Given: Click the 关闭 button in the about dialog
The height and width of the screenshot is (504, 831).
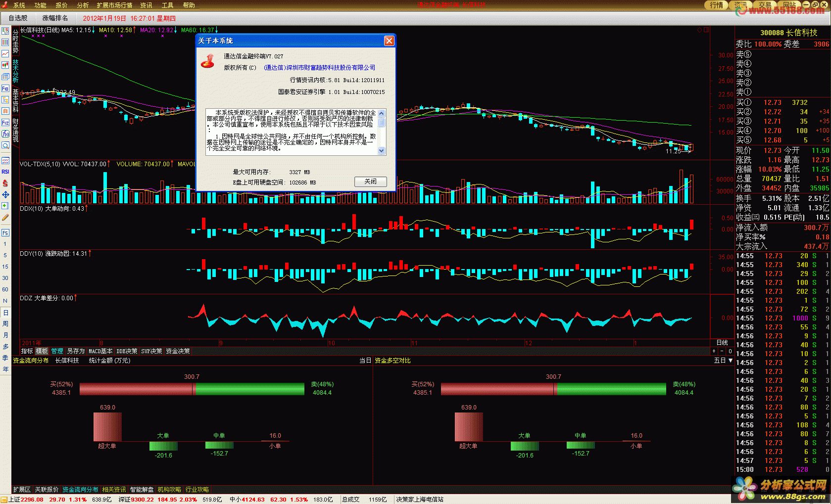Looking at the screenshot, I should (x=371, y=182).
